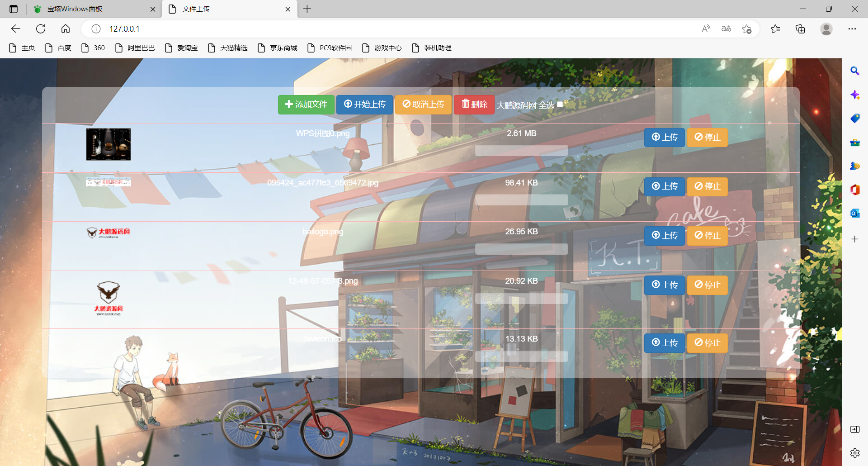This screenshot has width=868, height=466.
Task: Click the sidebar search icon
Action: point(854,71)
